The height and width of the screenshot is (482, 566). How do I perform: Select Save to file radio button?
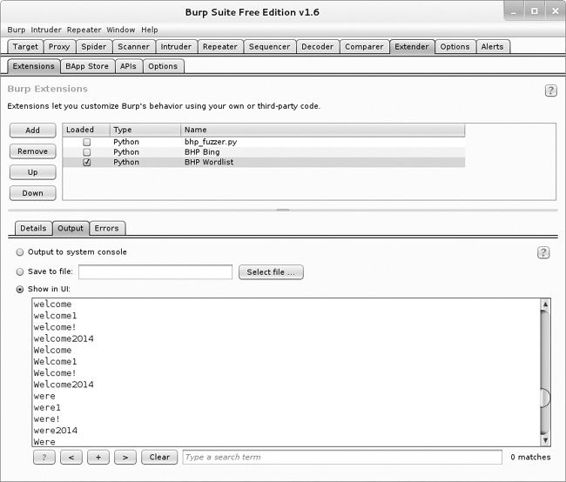(x=20, y=272)
